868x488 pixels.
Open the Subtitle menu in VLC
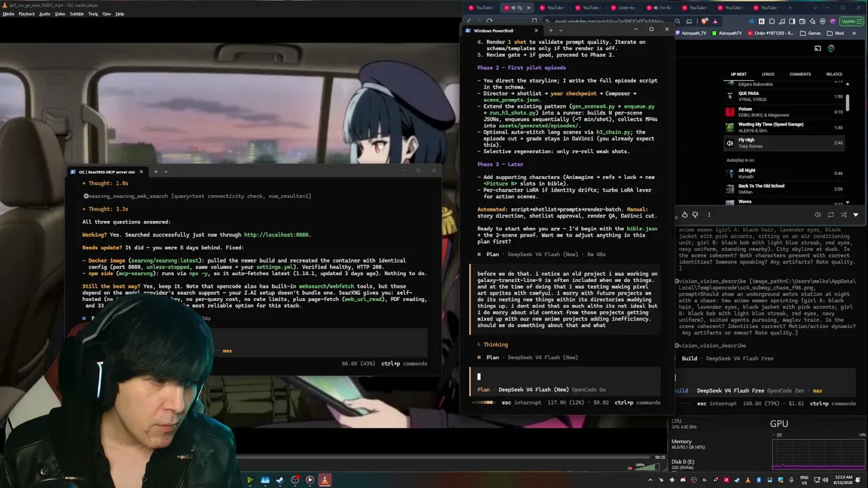(x=77, y=14)
